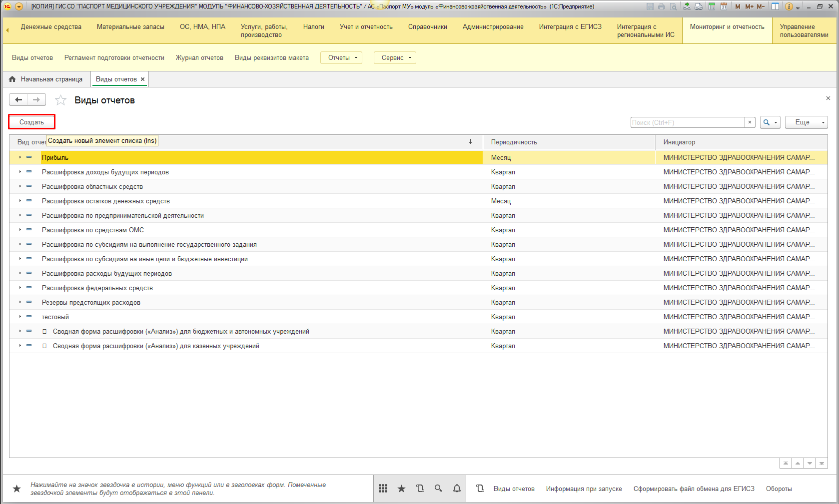Click the Создать button

[x=31, y=122]
